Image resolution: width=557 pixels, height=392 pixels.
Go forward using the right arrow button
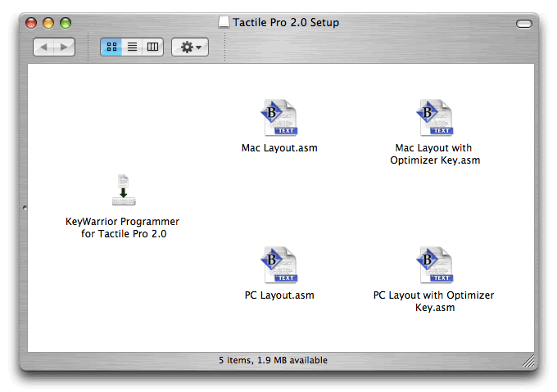pyautogui.click(x=64, y=47)
